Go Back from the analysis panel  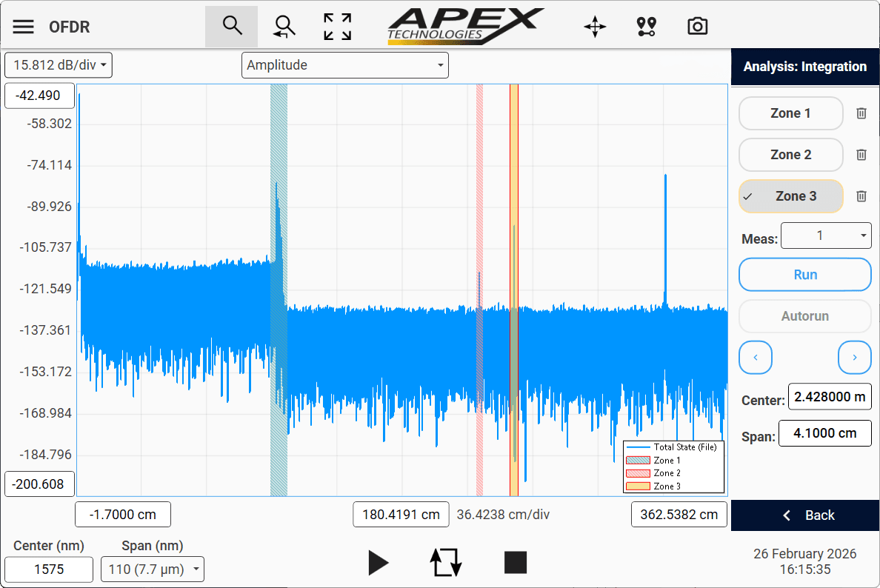(805, 515)
